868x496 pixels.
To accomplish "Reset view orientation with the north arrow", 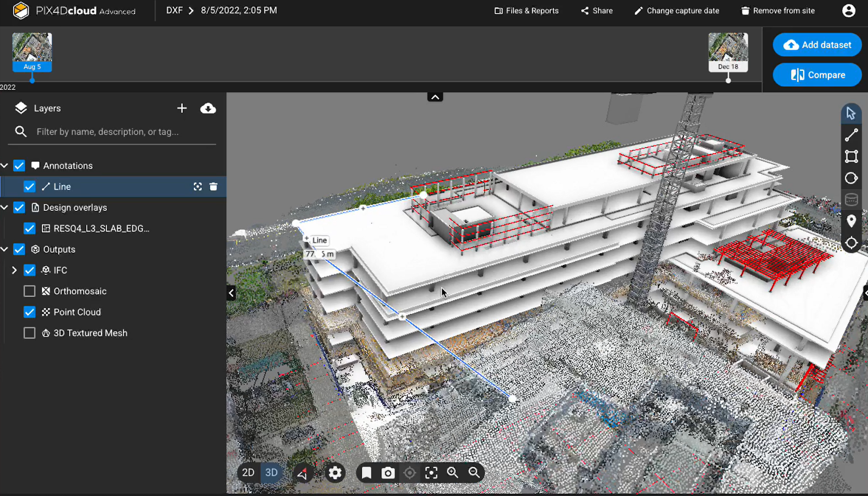I will pos(303,473).
